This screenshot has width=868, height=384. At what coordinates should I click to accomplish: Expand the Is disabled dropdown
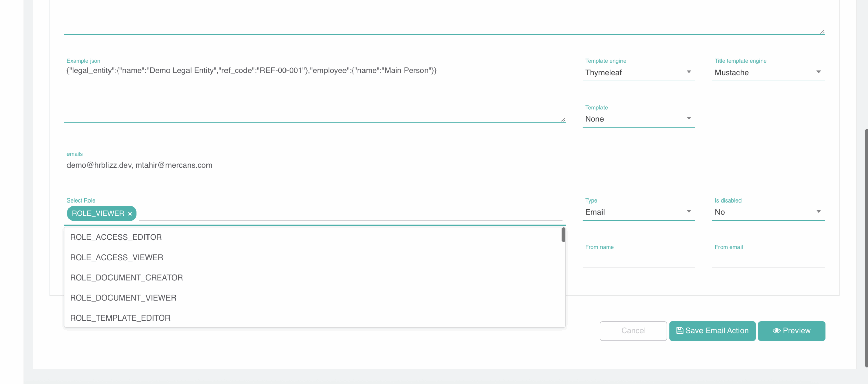click(x=768, y=212)
